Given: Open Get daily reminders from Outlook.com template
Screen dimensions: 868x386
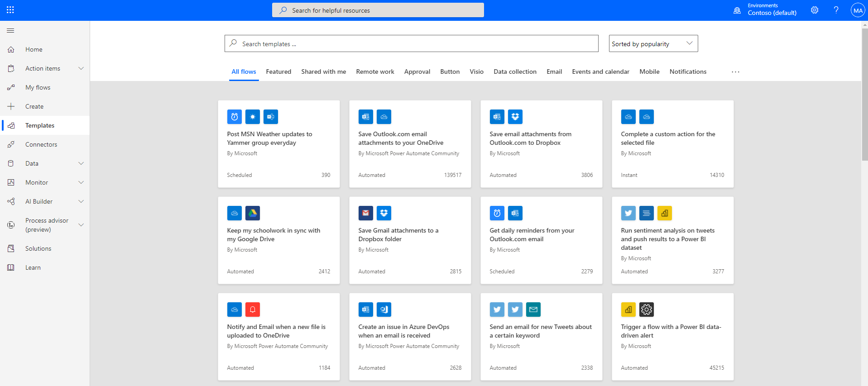Looking at the screenshot, I should coord(541,240).
